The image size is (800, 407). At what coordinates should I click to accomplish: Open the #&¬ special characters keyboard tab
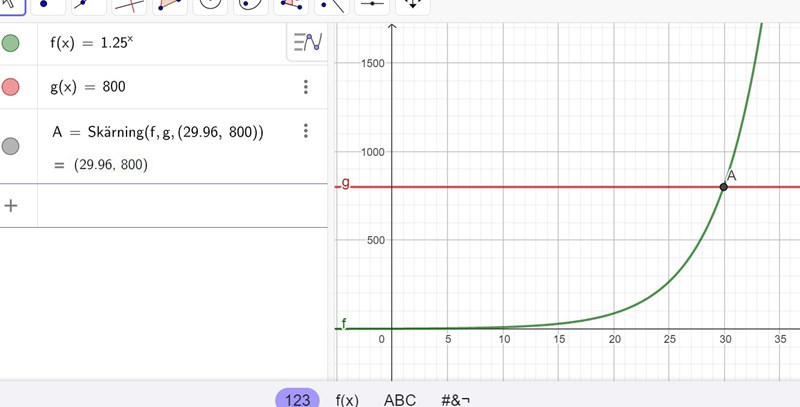tap(455, 399)
